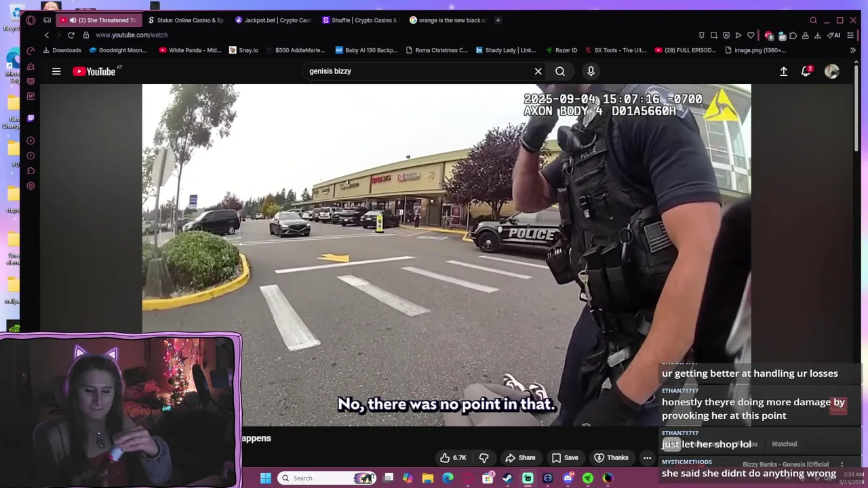Open browser downloads arrow icon
This screenshot has width=868, height=488.
coord(817,35)
